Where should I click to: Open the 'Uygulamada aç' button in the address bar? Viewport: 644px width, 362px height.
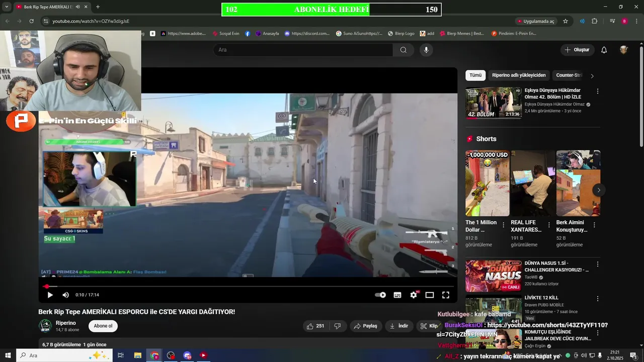pyautogui.click(x=536, y=21)
